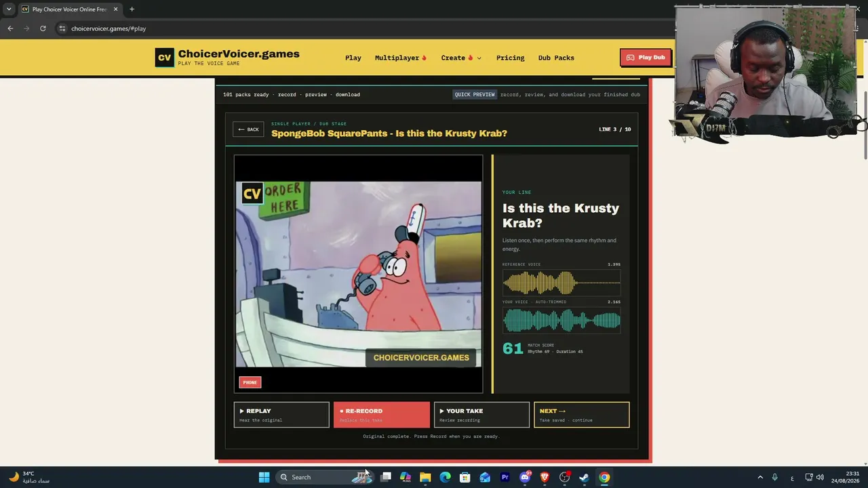
Task: Open OBS Studio from taskbar
Action: 564,477
